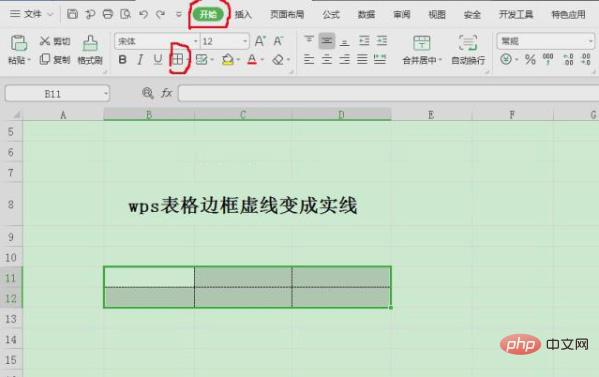Image resolution: width=599 pixels, height=377 pixels.
Task: Switch to the 视图 tab
Action: [x=437, y=15]
